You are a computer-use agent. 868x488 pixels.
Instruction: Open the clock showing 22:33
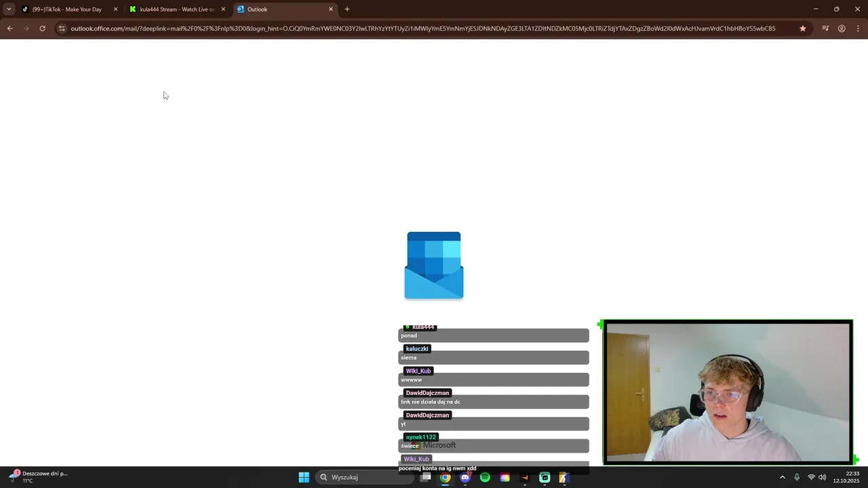[x=847, y=477]
